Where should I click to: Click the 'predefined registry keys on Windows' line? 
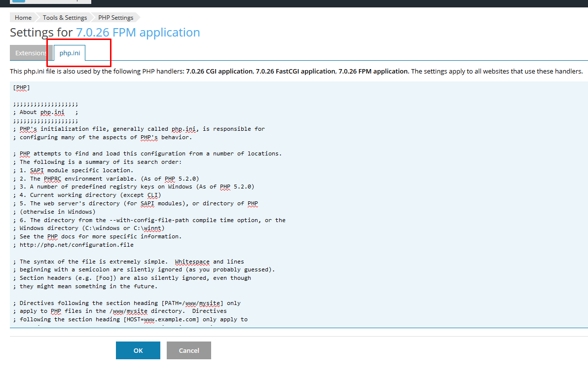click(x=133, y=187)
